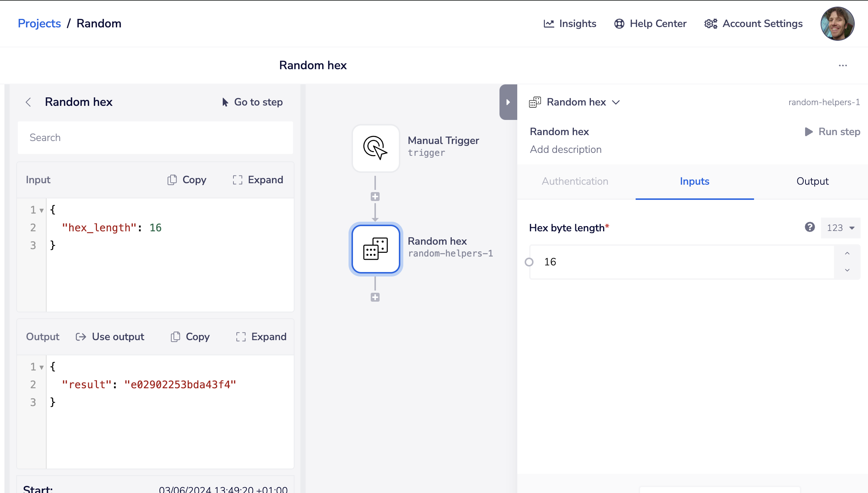Expand the Output JSON panel

[x=261, y=337]
